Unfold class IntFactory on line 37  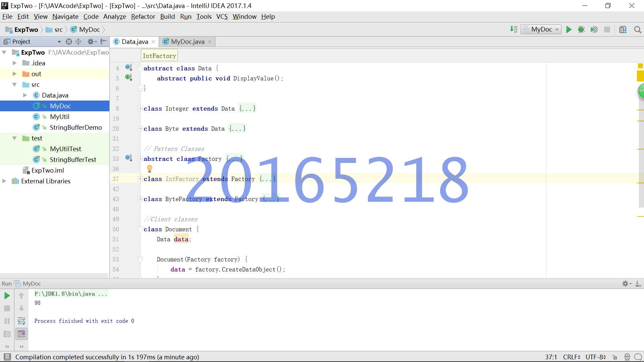click(x=140, y=179)
